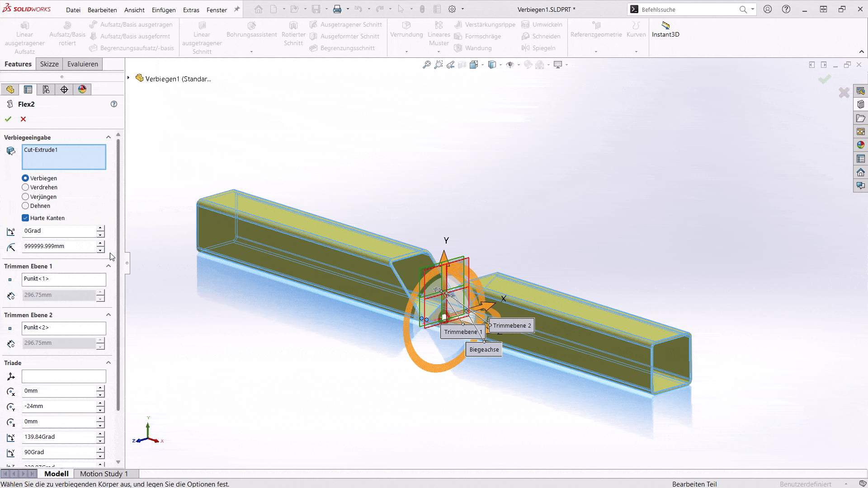This screenshot has width=868, height=488.
Task: Select the Rotierter Schnitt tool
Action: [x=293, y=34]
